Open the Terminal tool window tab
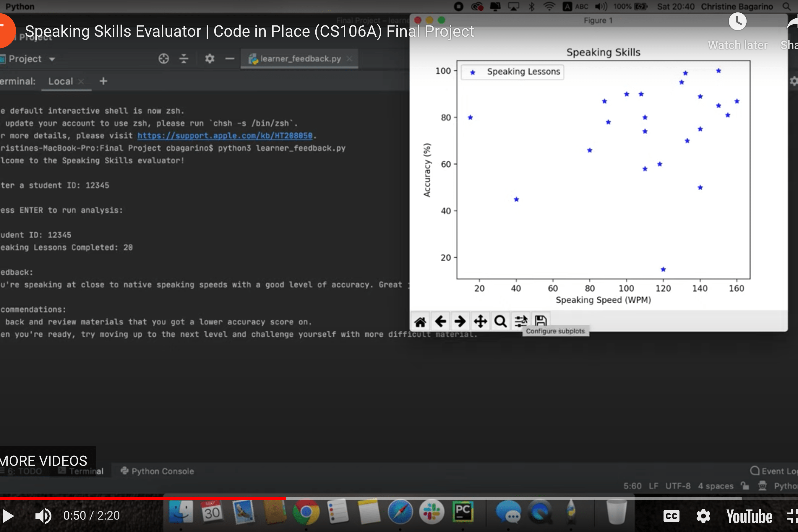The image size is (798, 532). (x=81, y=471)
